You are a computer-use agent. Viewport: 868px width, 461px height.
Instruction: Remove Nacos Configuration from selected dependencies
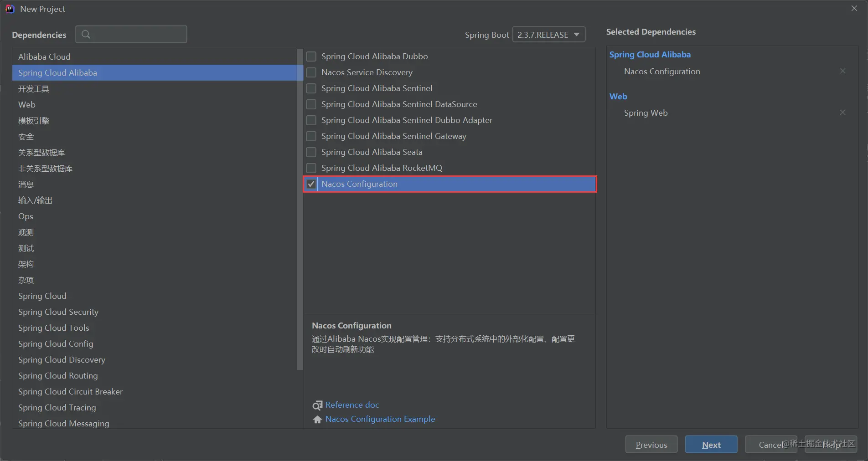(x=842, y=71)
